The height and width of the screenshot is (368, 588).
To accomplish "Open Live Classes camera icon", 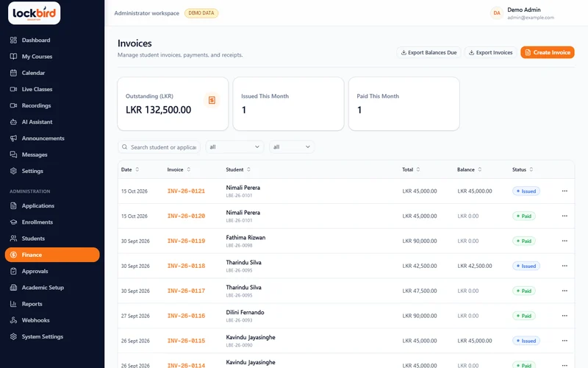I will pyautogui.click(x=13, y=89).
